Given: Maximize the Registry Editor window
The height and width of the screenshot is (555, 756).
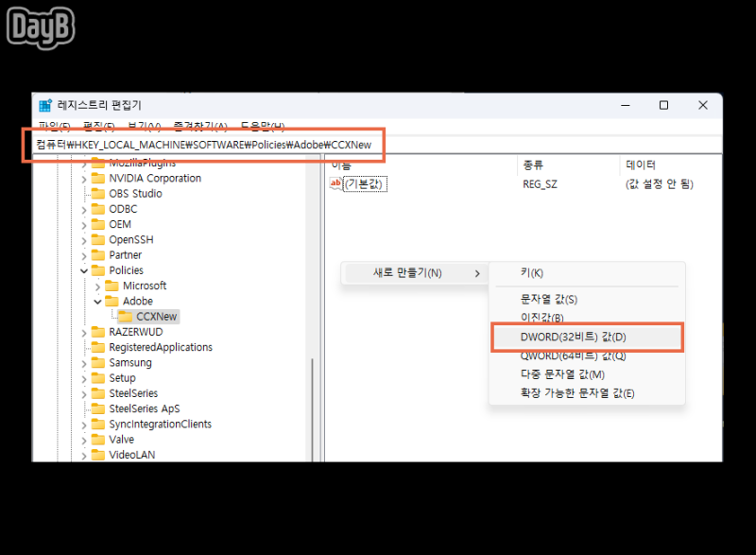Looking at the screenshot, I should click(664, 105).
